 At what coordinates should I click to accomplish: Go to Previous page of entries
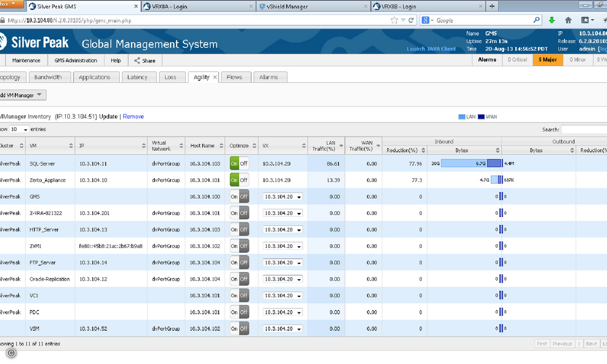point(562,344)
